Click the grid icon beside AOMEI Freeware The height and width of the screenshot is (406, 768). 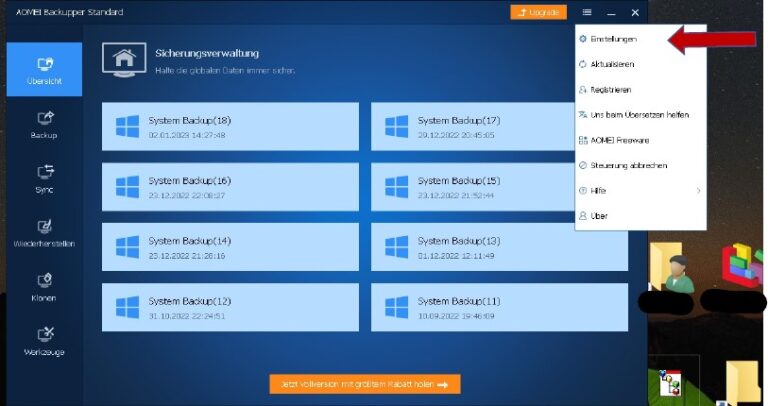(x=583, y=140)
